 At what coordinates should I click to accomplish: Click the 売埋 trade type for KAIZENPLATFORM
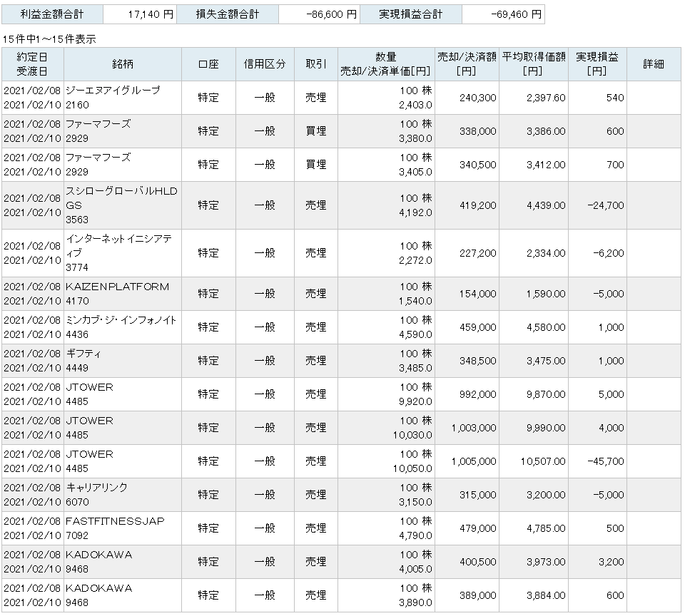316,294
